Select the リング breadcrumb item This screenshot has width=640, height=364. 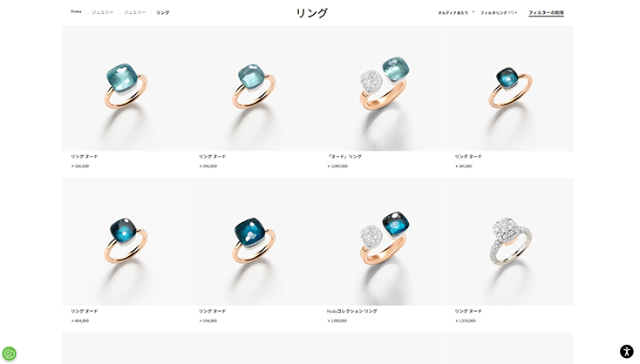coord(162,13)
